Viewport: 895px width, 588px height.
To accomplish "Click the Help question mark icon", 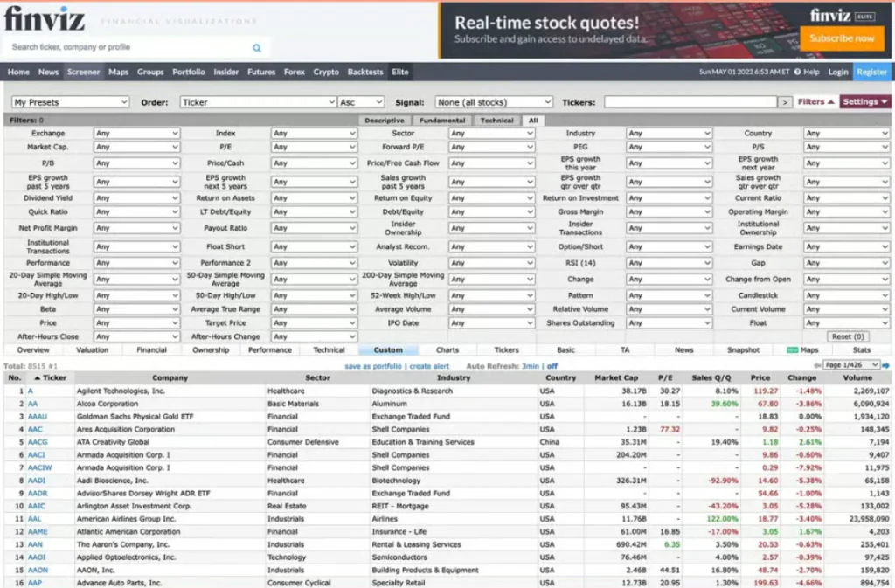I will [x=797, y=72].
